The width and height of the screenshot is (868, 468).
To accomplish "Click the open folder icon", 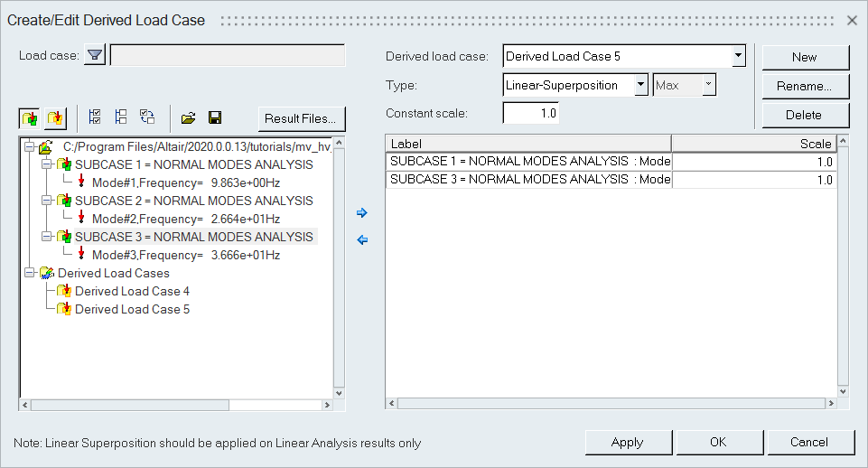I will pyautogui.click(x=188, y=117).
